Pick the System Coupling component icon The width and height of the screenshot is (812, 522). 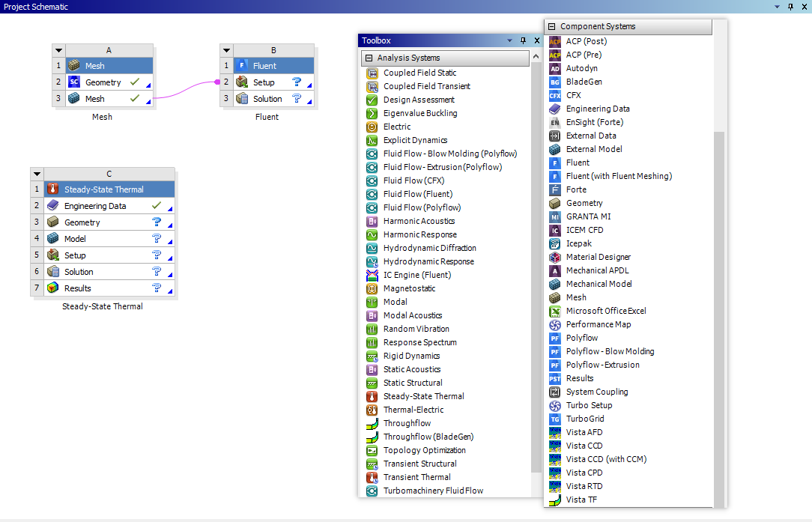(554, 392)
